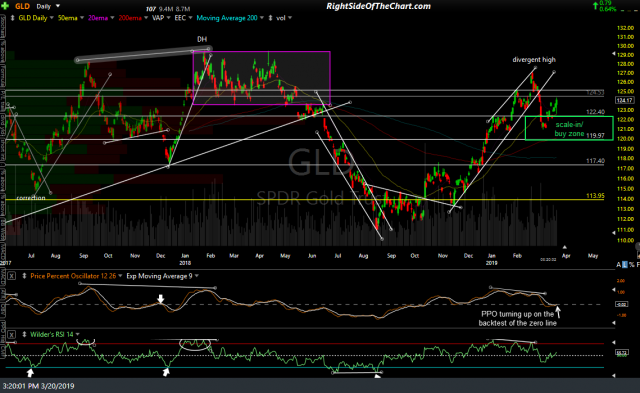The image size is (640, 393).
Task: Click the 2019 year label on time axis
Action: [x=491, y=263]
